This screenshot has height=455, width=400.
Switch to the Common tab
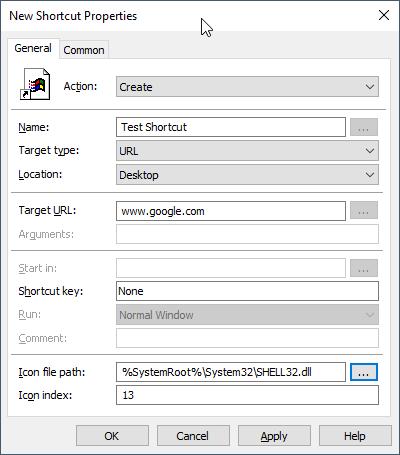point(84,50)
